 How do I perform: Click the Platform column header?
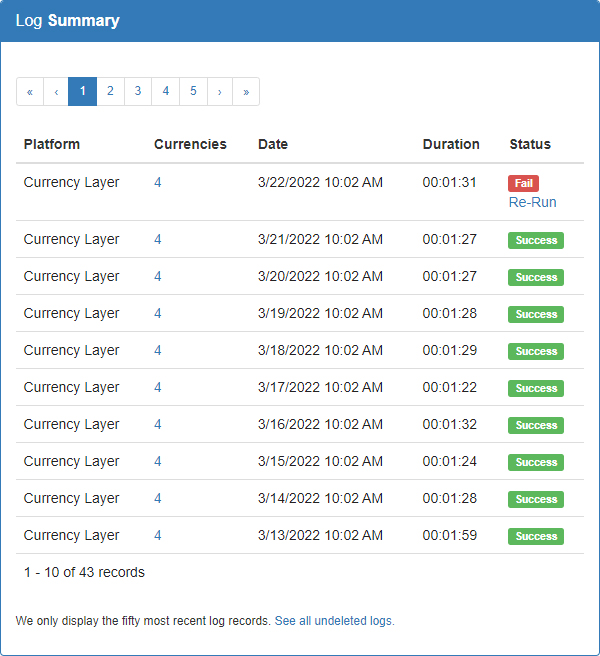[52, 144]
